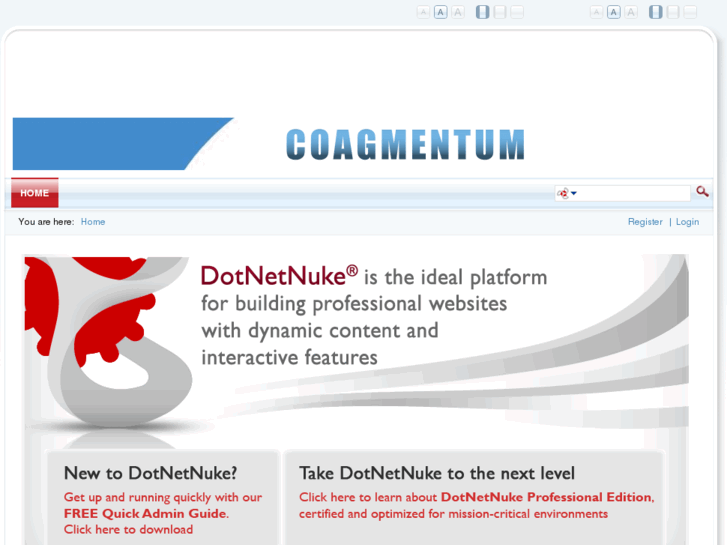Choose medium page width in right icon set

point(673,12)
